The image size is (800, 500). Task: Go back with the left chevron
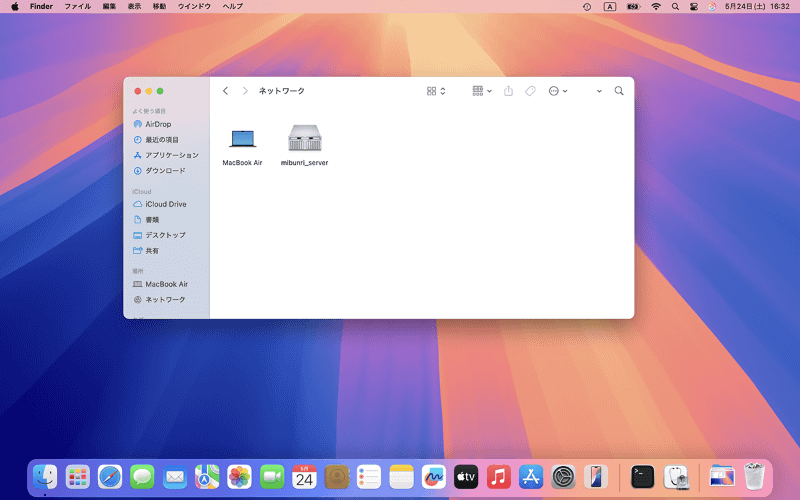point(225,91)
